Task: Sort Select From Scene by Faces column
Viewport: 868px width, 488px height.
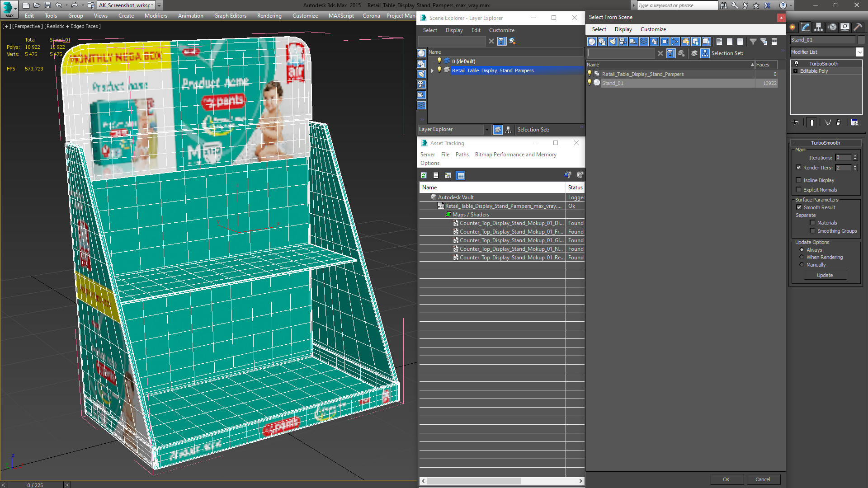Action: (x=766, y=65)
